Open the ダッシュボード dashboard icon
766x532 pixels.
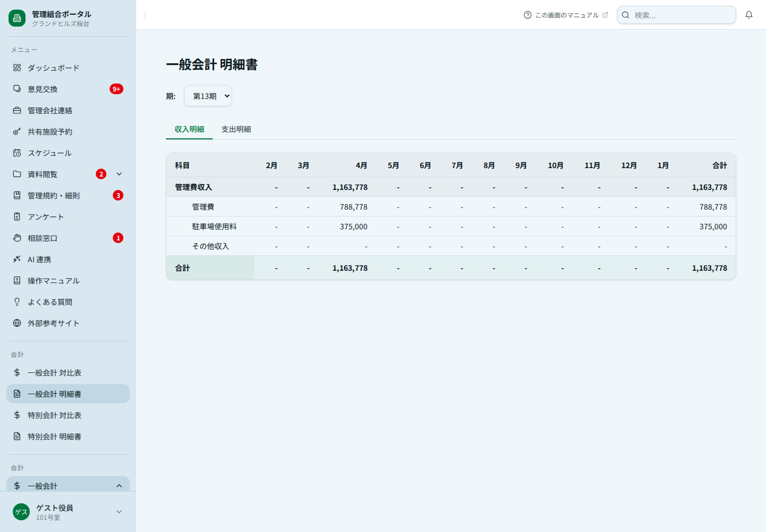point(17,68)
